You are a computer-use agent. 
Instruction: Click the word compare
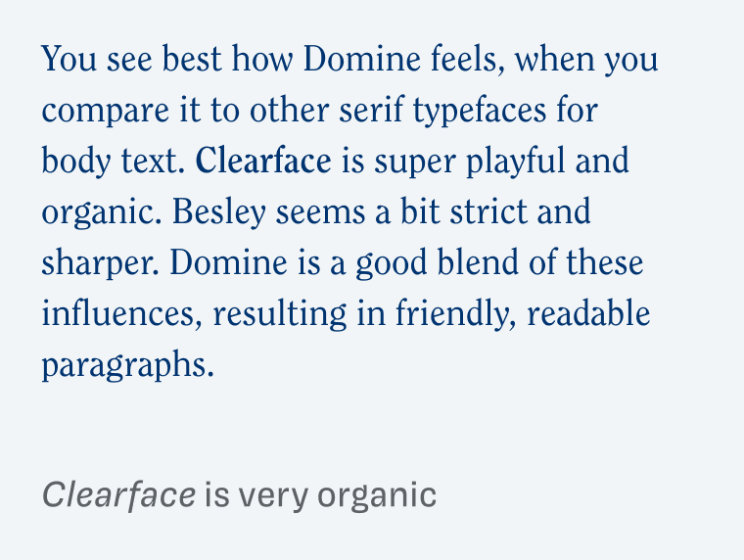coord(106,113)
